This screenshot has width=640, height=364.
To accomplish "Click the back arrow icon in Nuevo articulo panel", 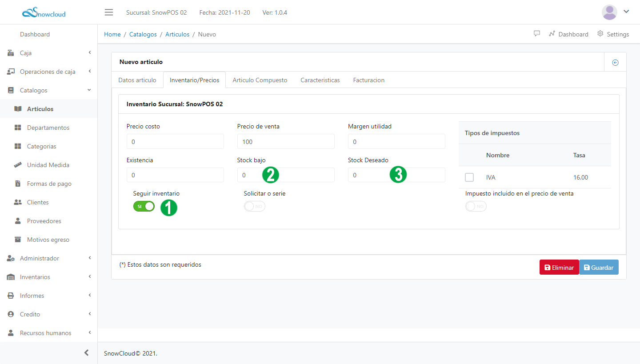I will 616,63.
